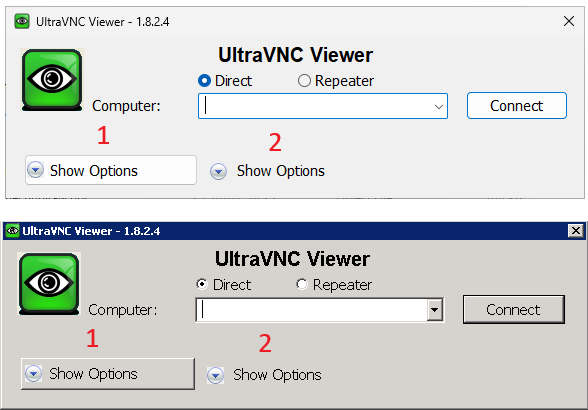Open the Computer combo box chevron in top window

coord(439,107)
